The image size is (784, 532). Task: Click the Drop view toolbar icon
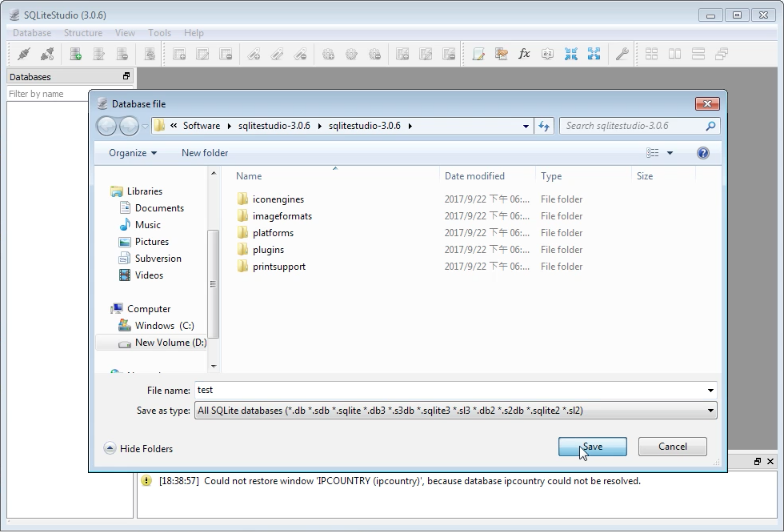click(450, 54)
